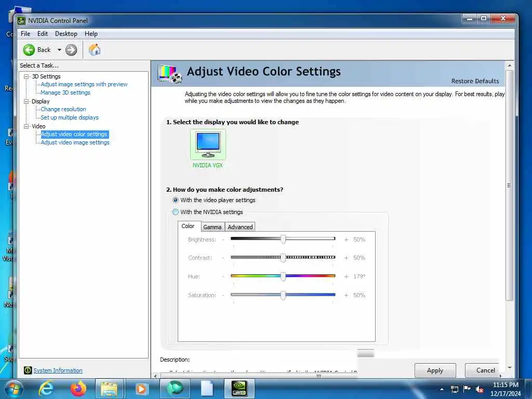Switch to the Color tab
Screen dimensions: 532x399
188,226
